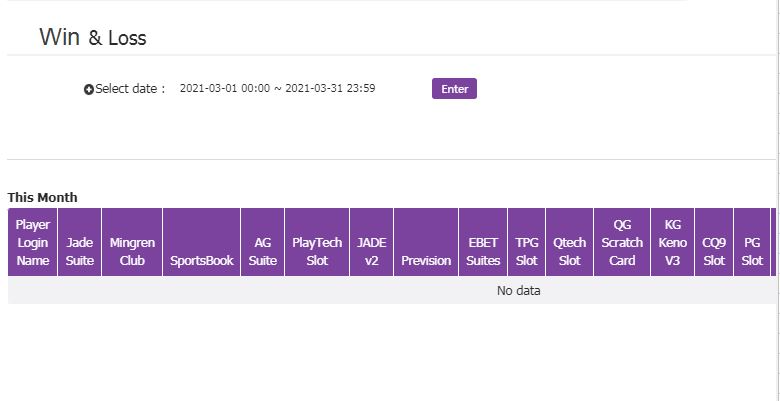Viewport: 780px width, 401px height.
Task: Click the This Month table label
Action: pyautogui.click(x=42, y=197)
